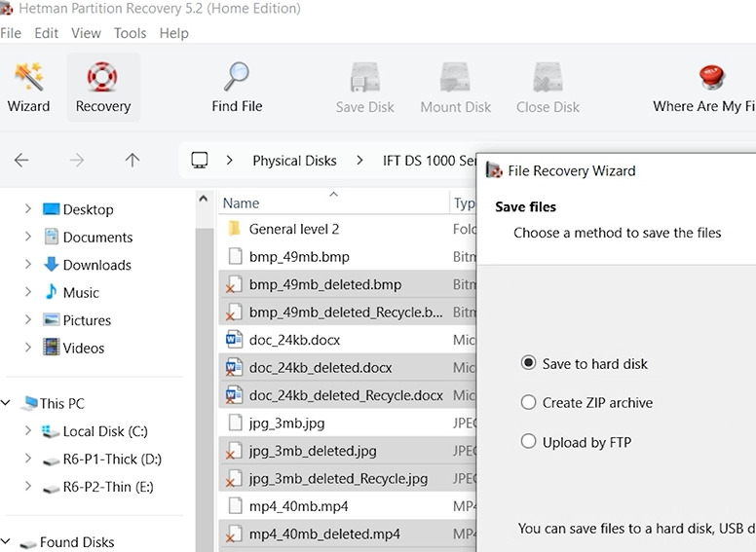This screenshot has width=756, height=552.
Task: Open the Edit menu
Action: click(x=47, y=33)
